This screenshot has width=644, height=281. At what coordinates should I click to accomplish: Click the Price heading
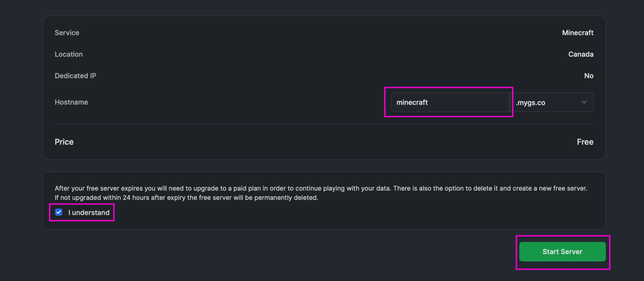tap(64, 142)
